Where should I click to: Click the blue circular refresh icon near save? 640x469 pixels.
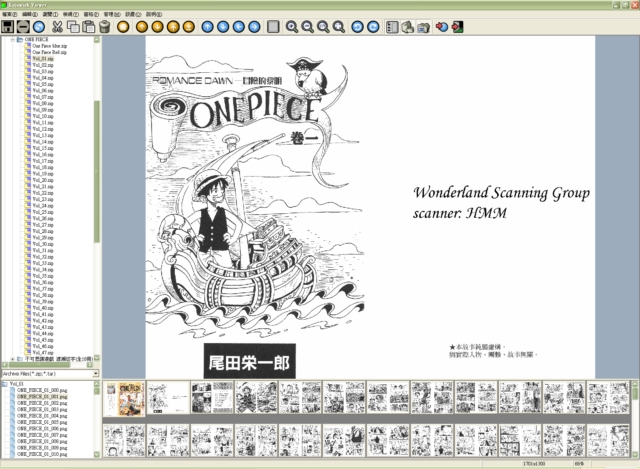pos(39,27)
